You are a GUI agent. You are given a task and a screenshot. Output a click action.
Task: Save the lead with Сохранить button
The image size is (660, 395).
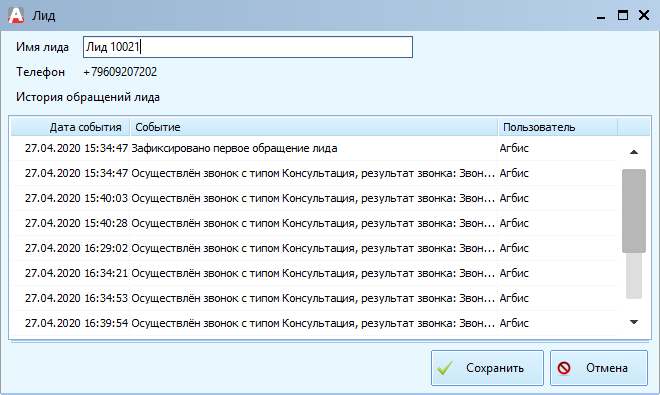[x=487, y=368]
